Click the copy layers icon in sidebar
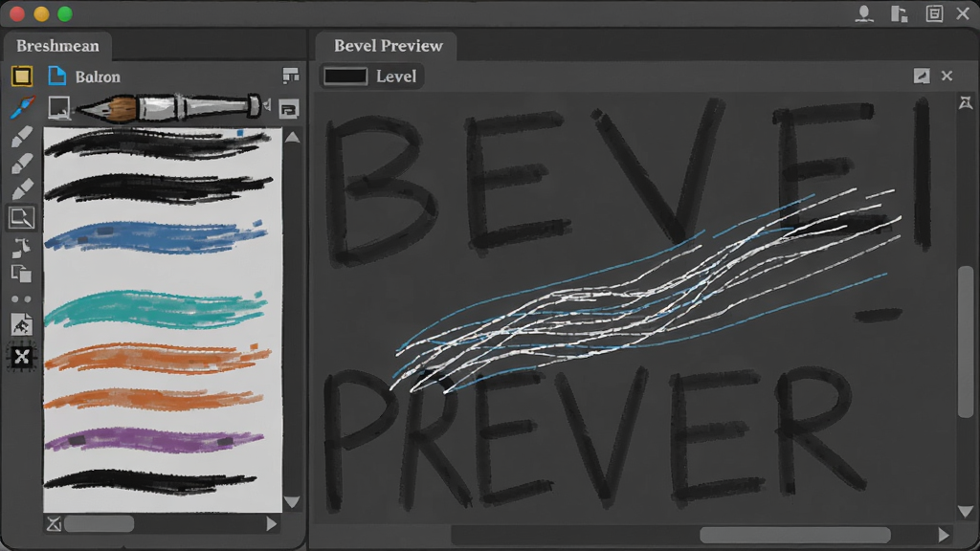Image resolution: width=980 pixels, height=551 pixels. [x=21, y=273]
